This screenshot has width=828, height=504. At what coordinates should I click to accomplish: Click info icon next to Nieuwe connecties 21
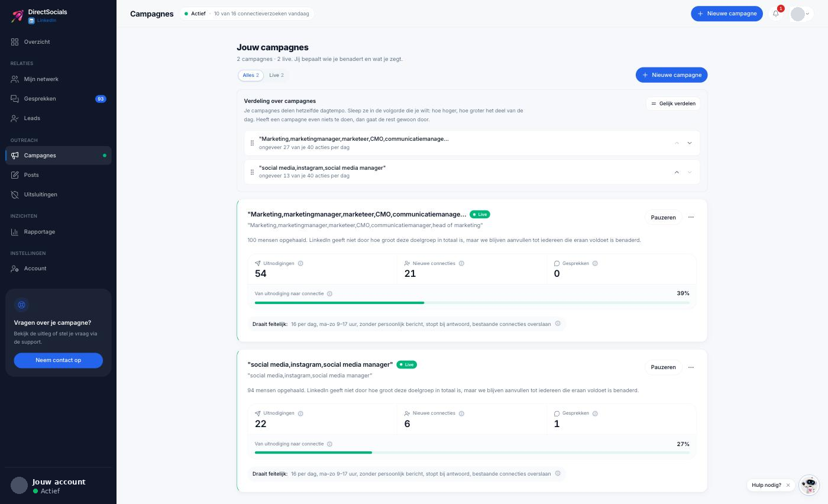tap(461, 264)
